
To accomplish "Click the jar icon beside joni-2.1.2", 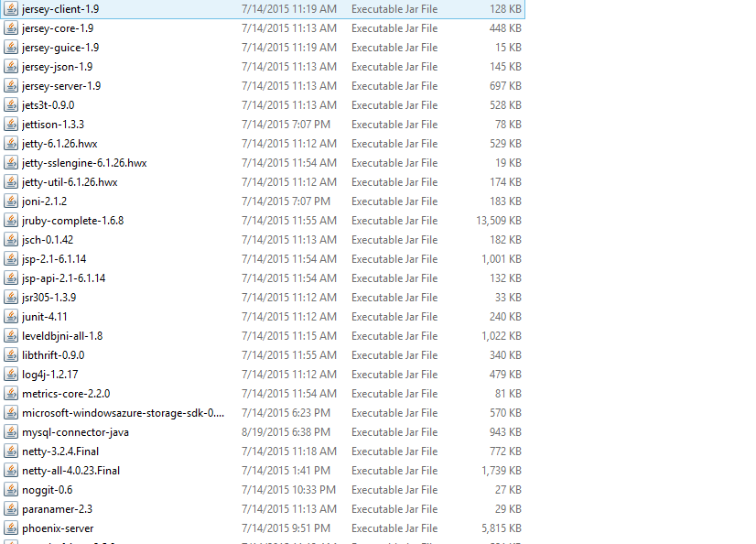I will [x=11, y=201].
